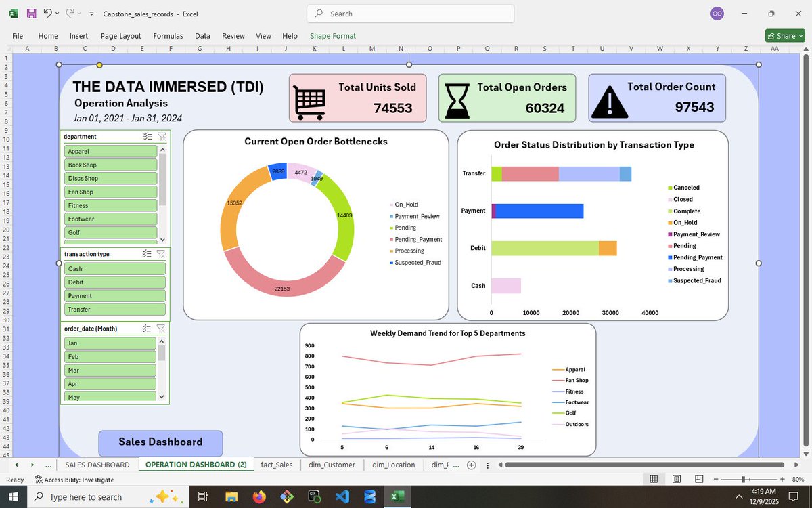The width and height of the screenshot is (812, 508).
Task: Toggle Fan Shop department filter
Action: 111,192
